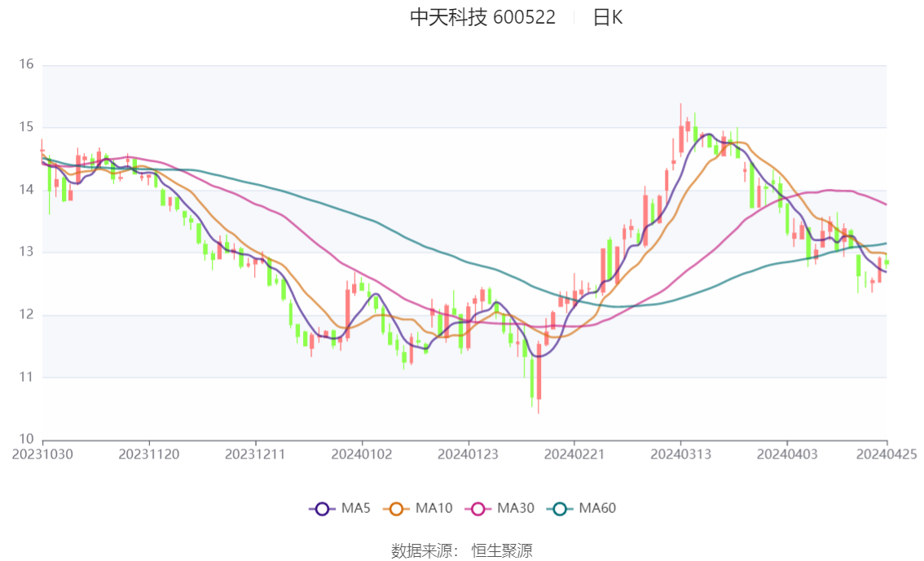924x561 pixels.
Task: Toggle the MA5 legend series
Action: coord(340,509)
